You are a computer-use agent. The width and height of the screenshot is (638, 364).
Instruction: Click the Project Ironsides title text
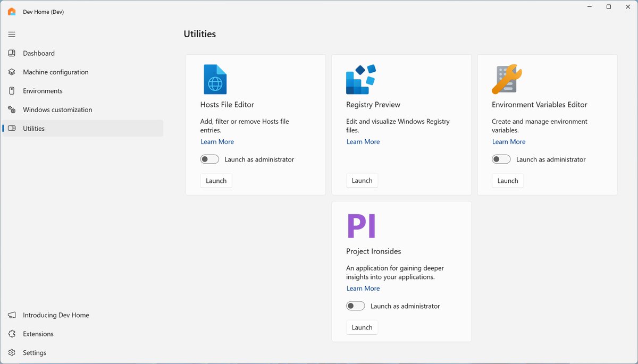(374, 251)
